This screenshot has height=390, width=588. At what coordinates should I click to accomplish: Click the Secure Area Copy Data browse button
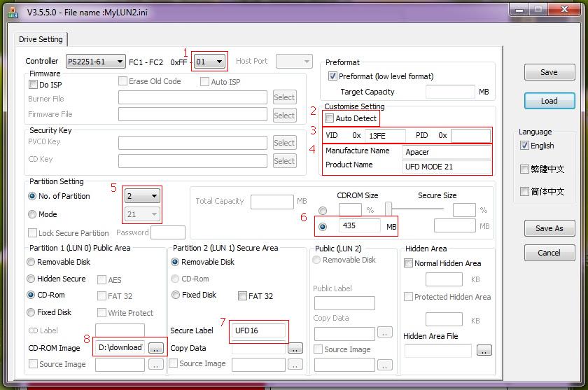[295, 348]
